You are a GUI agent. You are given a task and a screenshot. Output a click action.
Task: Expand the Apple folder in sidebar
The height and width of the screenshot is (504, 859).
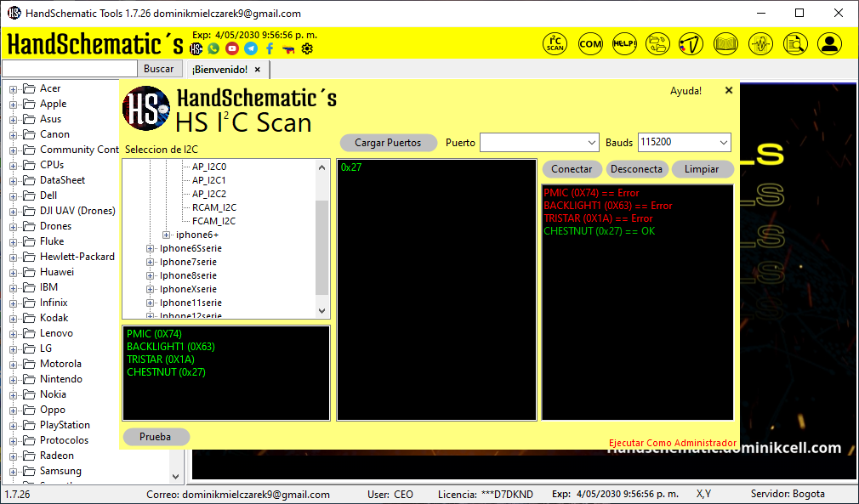pyautogui.click(x=13, y=104)
